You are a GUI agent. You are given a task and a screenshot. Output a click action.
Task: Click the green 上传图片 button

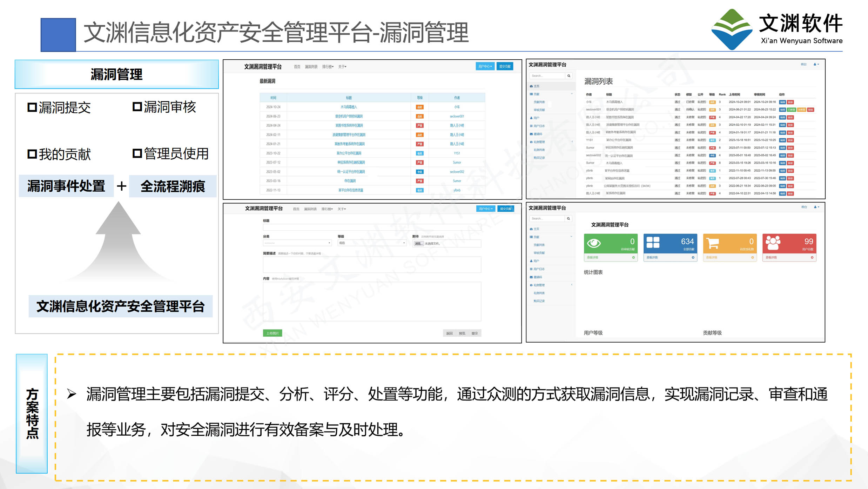(272, 333)
